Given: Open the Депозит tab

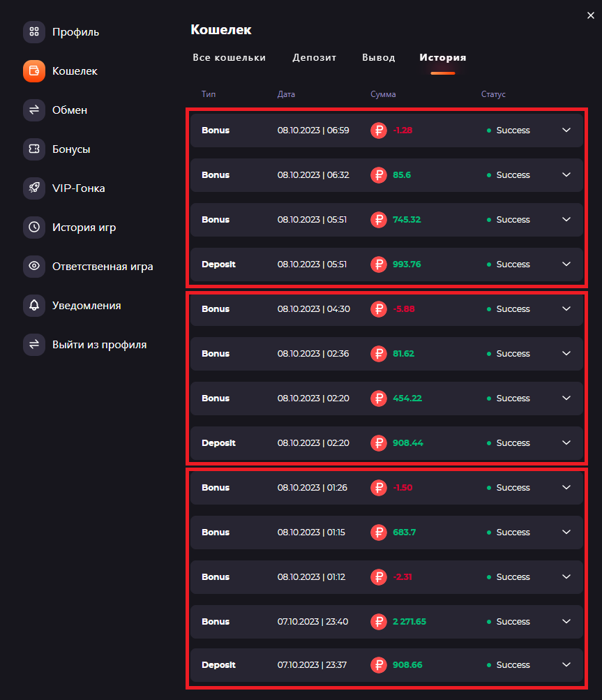Looking at the screenshot, I should coord(314,58).
